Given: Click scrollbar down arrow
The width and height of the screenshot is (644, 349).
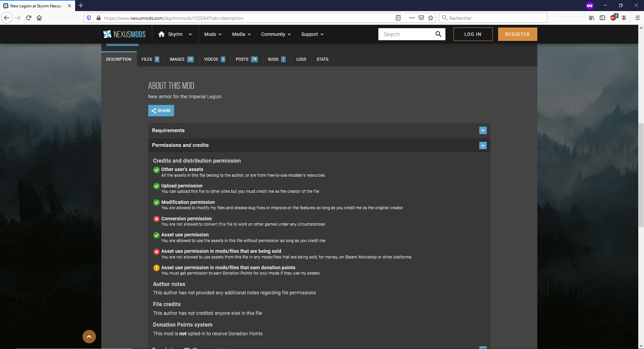Looking at the screenshot, I should [x=641, y=346].
